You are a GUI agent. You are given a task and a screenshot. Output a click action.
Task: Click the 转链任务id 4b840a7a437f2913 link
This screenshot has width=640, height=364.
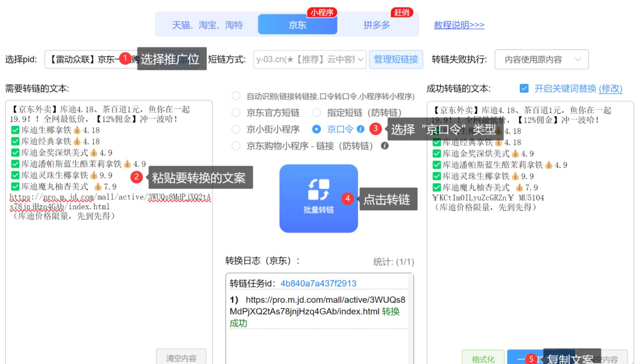[x=318, y=283]
